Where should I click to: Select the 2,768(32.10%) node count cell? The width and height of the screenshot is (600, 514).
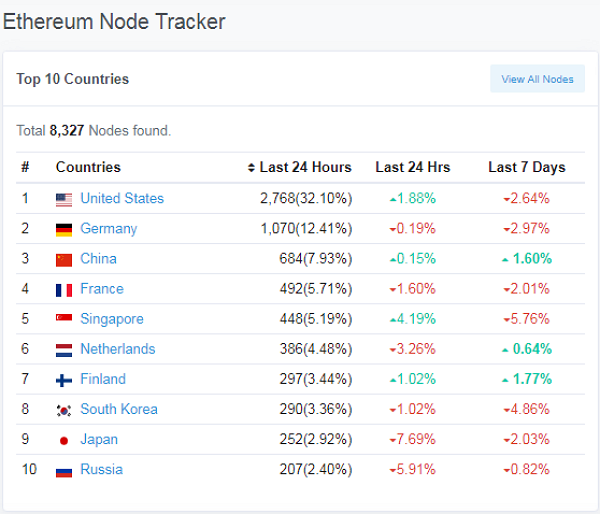(x=306, y=198)
